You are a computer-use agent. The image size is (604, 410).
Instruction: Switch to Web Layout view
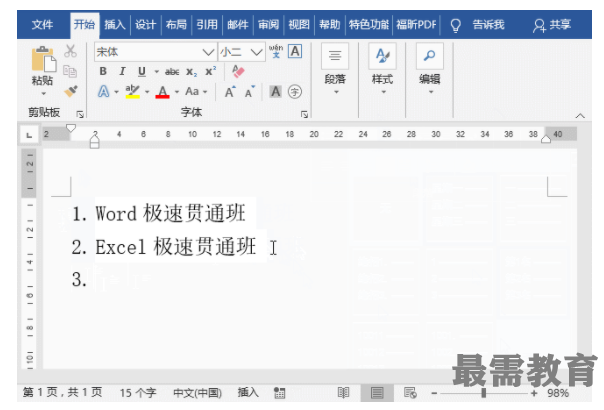410,393
